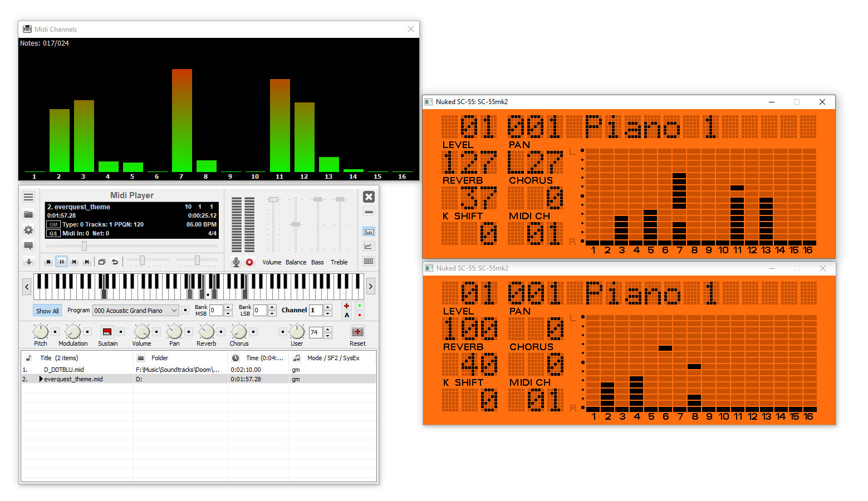The height and width of the screenshot is (501, 868).
Task: Skip to the next track
Action: coord(86,262)
